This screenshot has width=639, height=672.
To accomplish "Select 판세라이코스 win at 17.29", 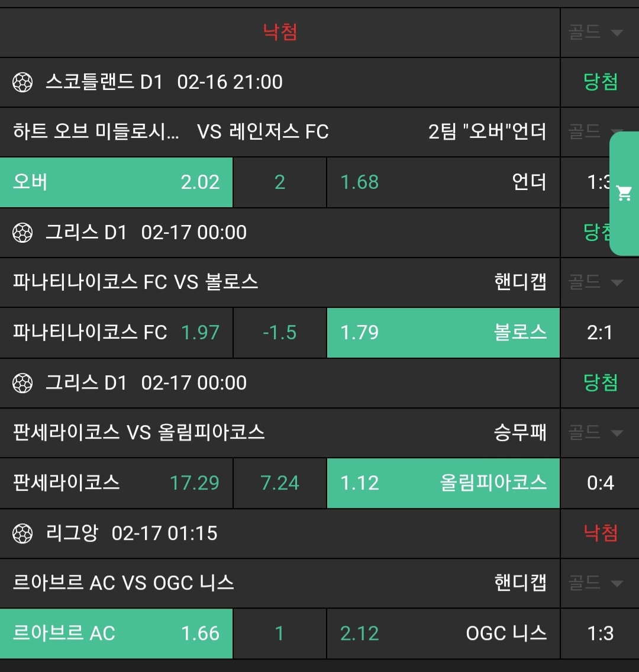I will point(117,483).
